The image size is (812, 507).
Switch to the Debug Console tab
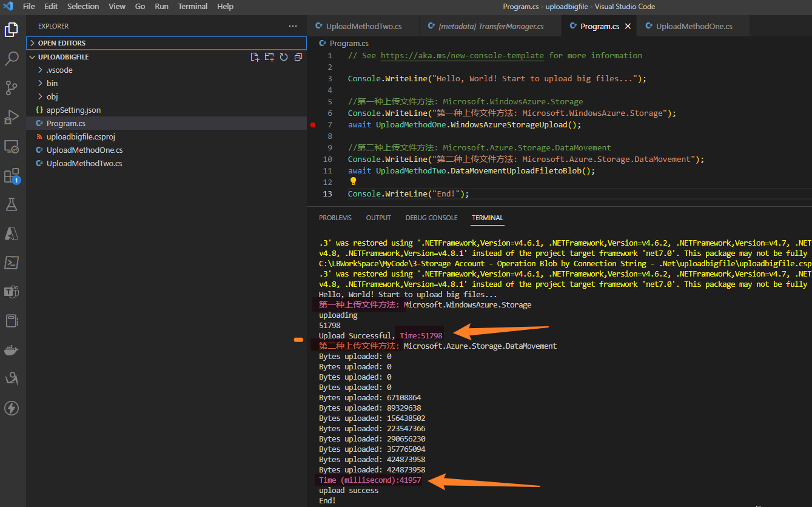pos(431,218)
